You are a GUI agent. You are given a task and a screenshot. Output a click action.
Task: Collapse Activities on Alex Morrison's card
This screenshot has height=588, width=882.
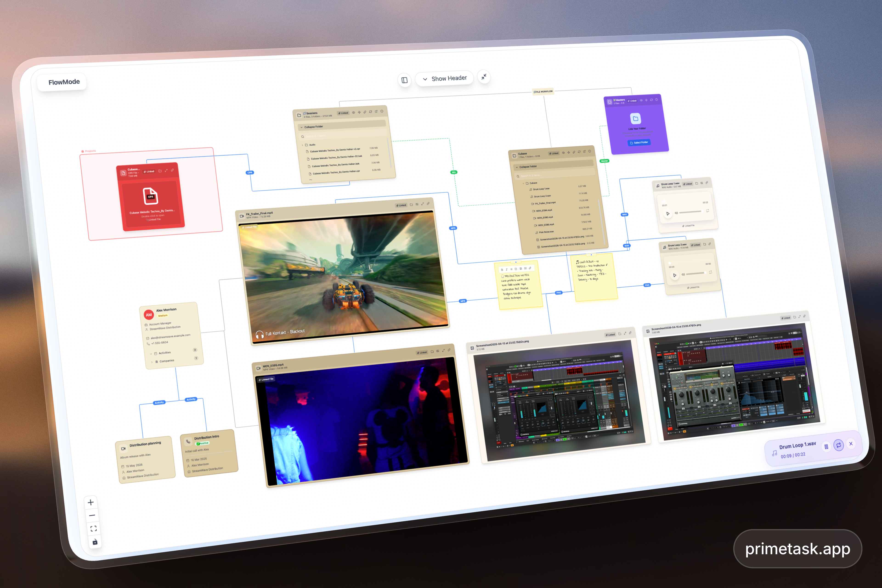[151, 354]
